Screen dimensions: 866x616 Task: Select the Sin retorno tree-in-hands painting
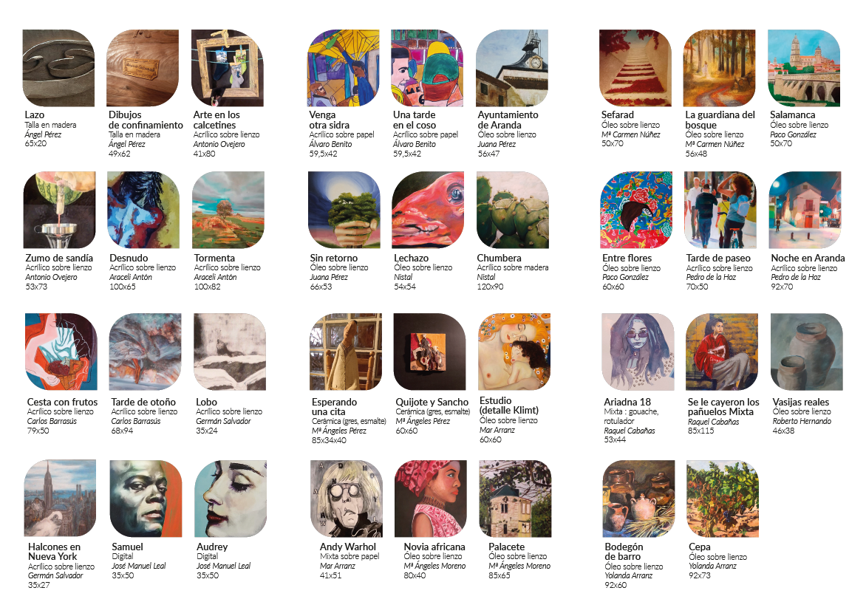[x=344, y=210]
